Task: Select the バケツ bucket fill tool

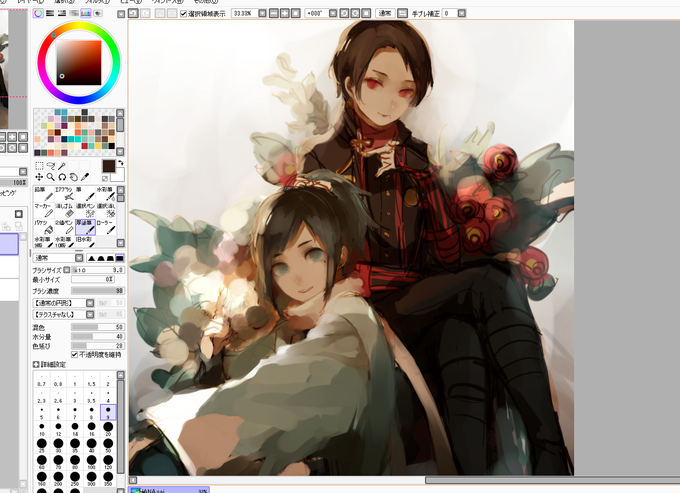Action: [x=42, y=227]
